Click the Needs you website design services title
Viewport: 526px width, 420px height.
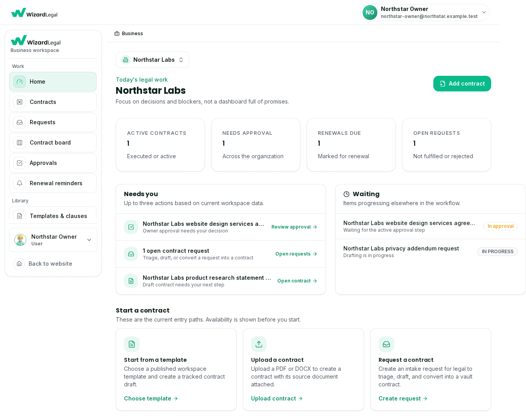[x=203, y=224]
